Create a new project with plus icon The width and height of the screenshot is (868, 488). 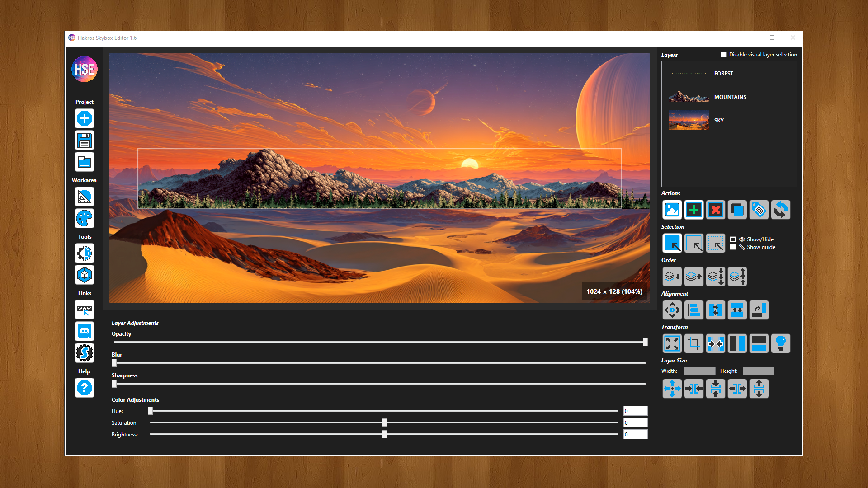(x=85, y=119)
